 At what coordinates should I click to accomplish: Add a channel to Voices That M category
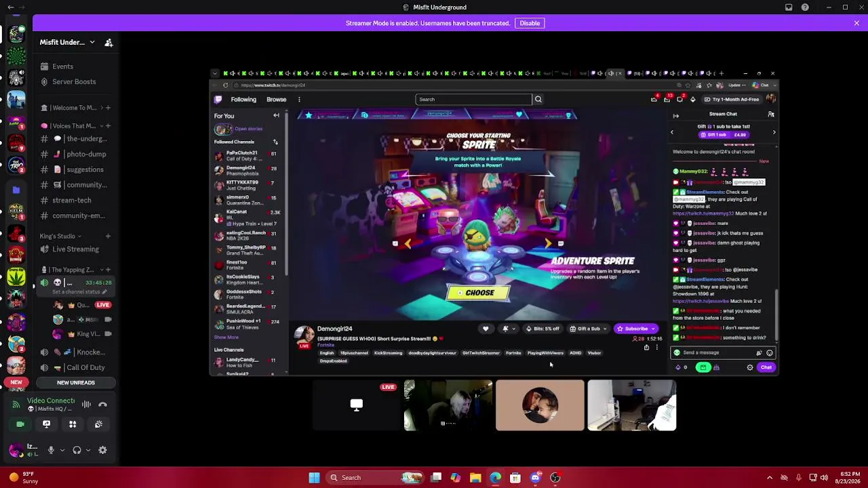pyautogui.click(x=108, y=126)
